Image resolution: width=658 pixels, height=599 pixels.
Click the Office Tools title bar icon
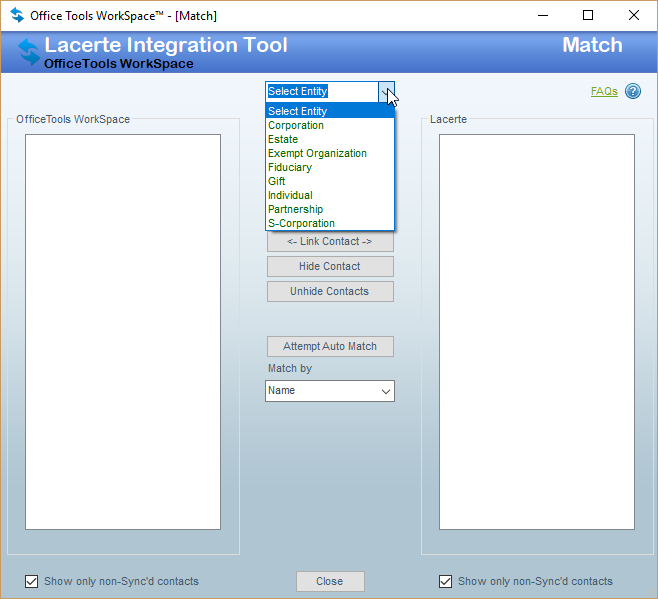[17, 16]
